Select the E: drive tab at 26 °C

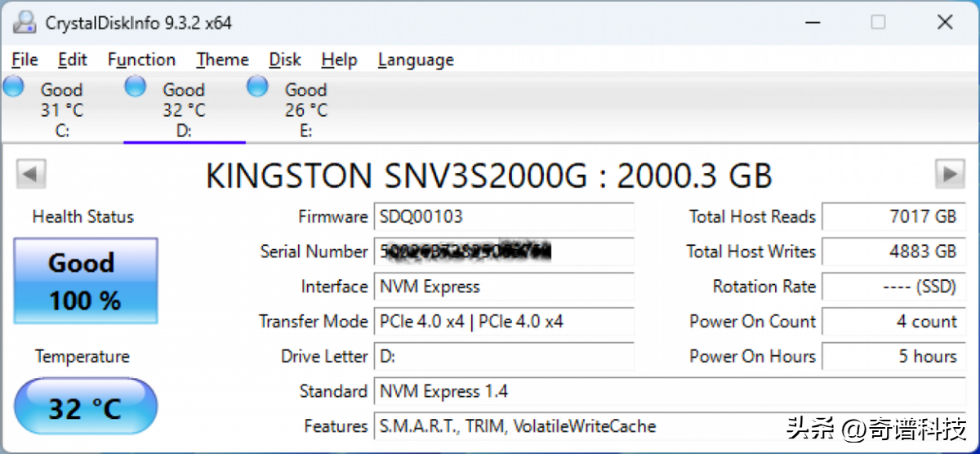click(x=306, y=109)
